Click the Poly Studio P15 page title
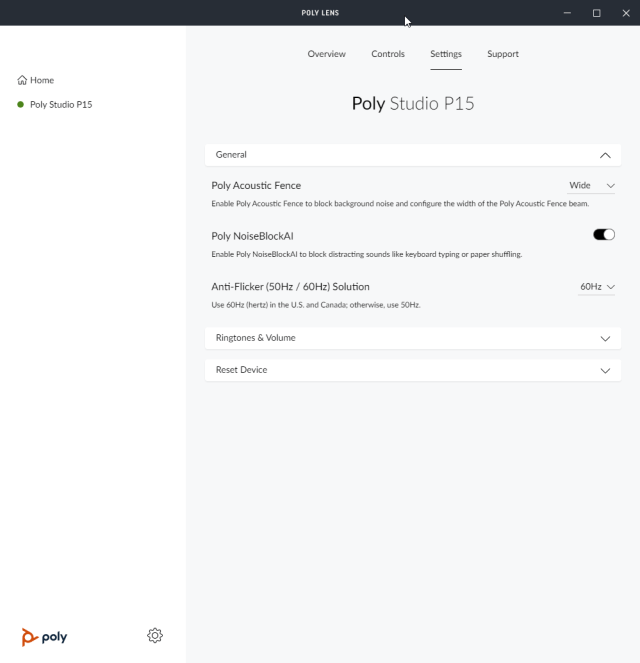 [413, 104]
